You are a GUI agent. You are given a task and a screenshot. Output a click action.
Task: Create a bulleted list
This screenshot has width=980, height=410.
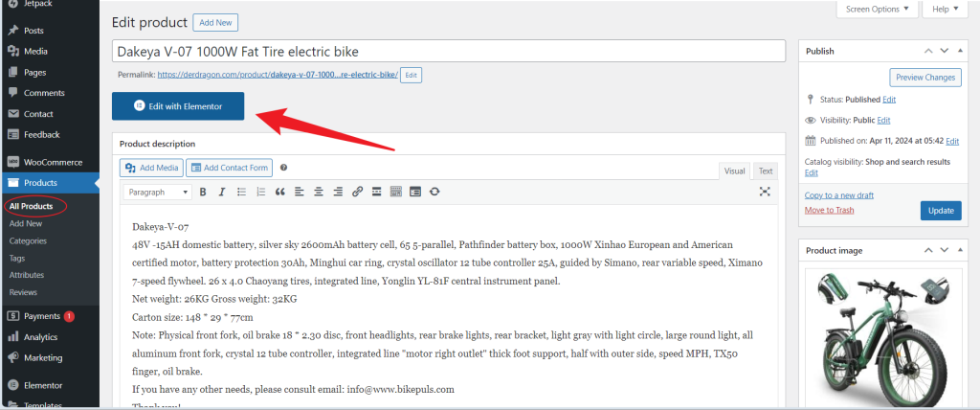[241, 192]
